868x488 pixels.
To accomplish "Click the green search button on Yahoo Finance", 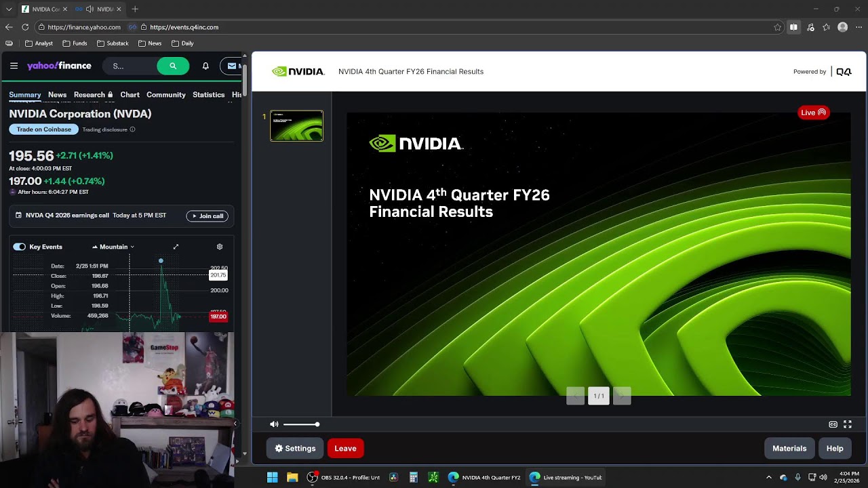I will [x=173, y=66].
